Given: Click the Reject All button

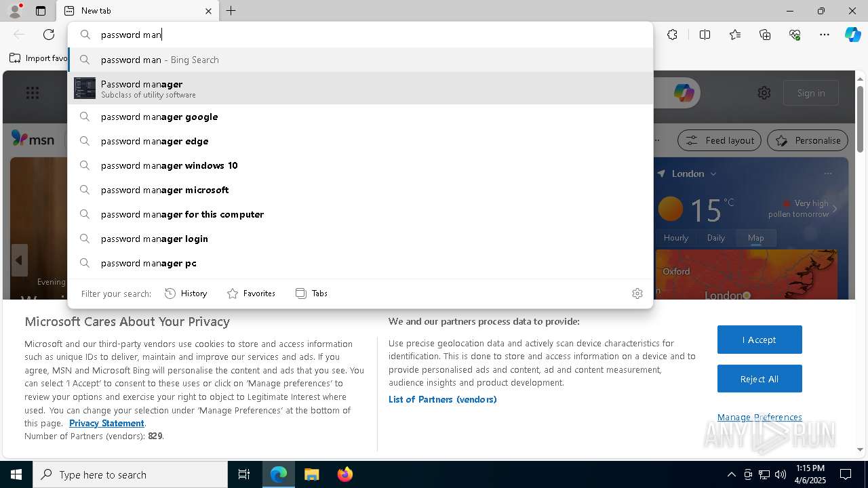Looking at the screenshot, I should [759, 379].
